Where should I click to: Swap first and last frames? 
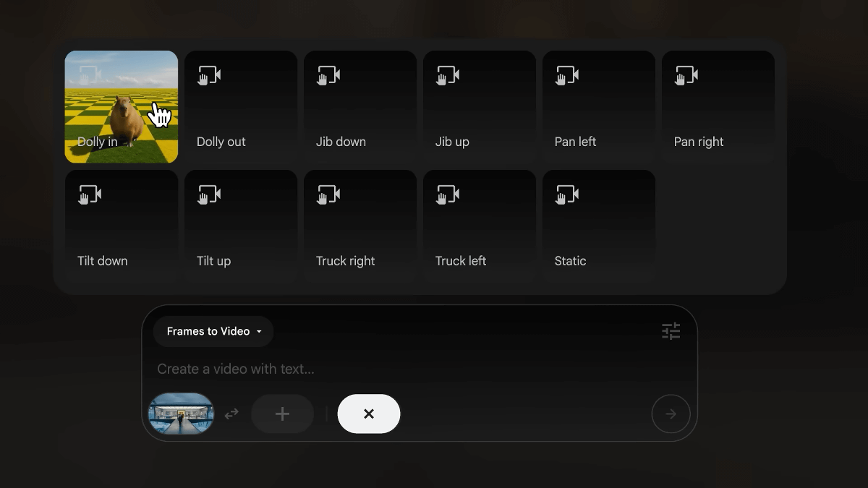[x=231, y=414]
